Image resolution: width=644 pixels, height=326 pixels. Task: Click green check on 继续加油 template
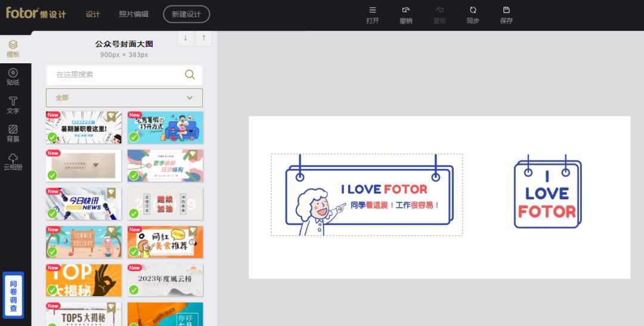(x=134, y=213)
